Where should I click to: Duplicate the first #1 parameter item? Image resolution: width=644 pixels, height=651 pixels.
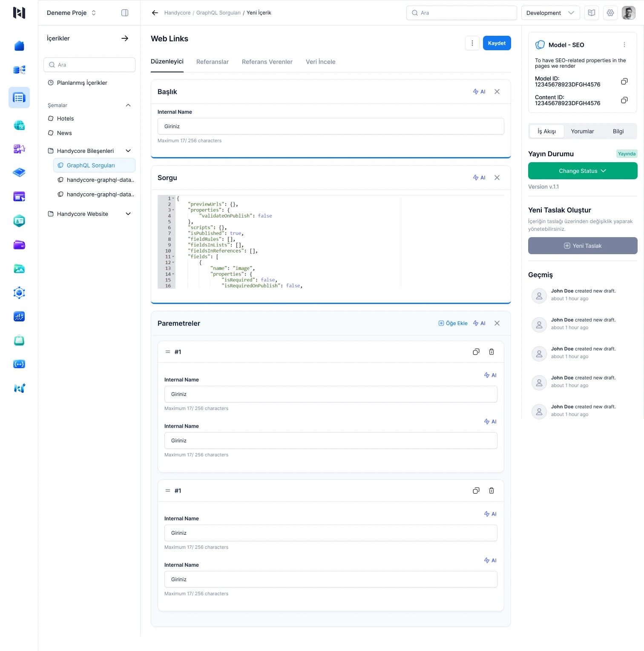click(476, 352)
